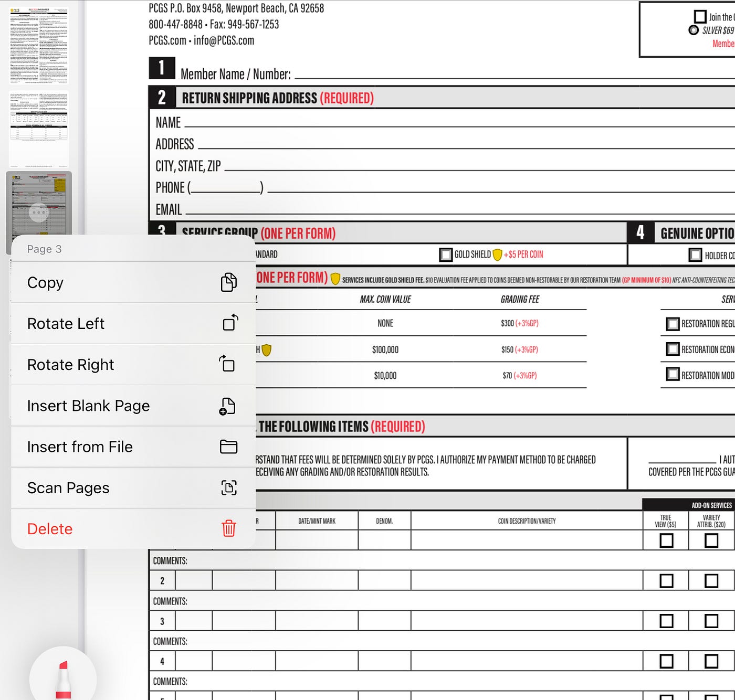
Task: Check the HOLDER checkbox under Genuine Option
Action: click(x=695, y=255)
